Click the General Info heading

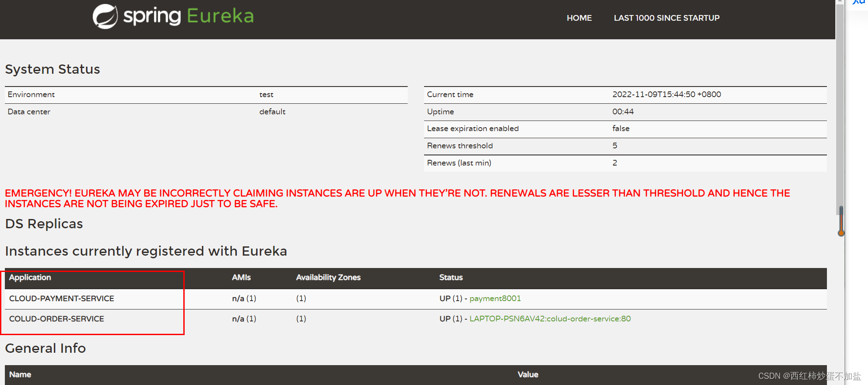pyautogui.click(x=45, y=348)
